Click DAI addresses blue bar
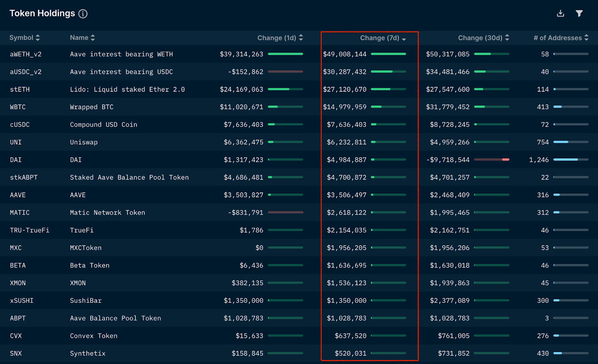Image resolution: width=598 pixels, height=364 pixels. point(571,160)
